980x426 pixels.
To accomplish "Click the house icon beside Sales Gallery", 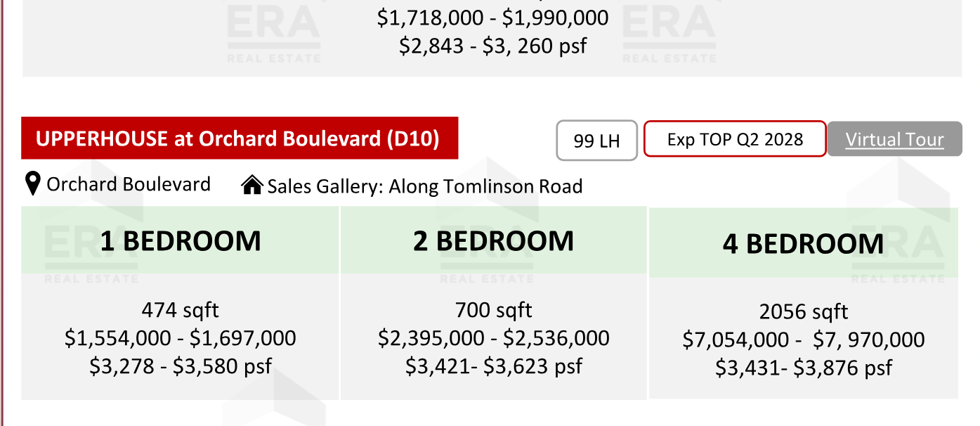I will click(x=252, y=185).
